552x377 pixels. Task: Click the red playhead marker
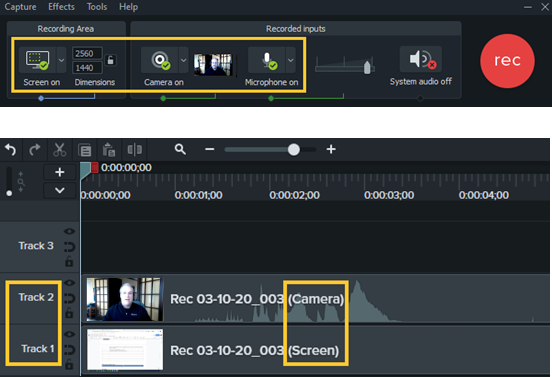[95, 168]
